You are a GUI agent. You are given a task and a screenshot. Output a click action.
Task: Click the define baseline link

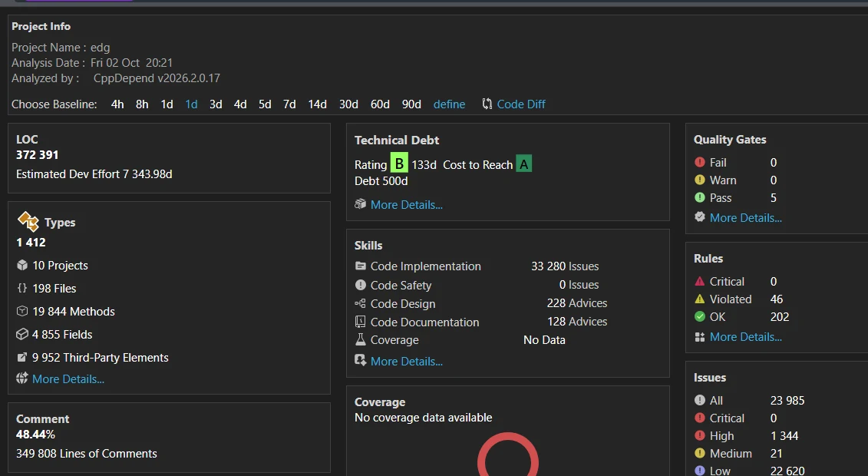click(x=450, y=104)
